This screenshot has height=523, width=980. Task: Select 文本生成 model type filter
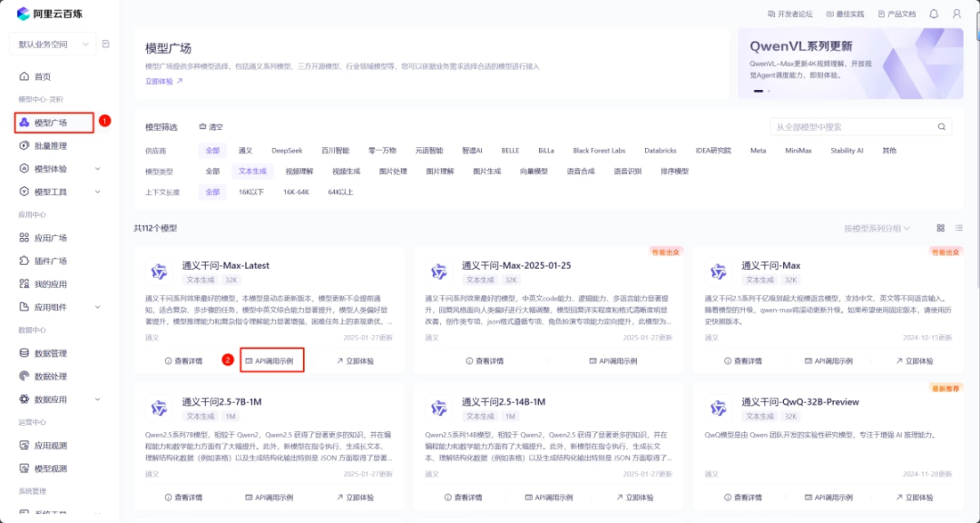(252, 172)
